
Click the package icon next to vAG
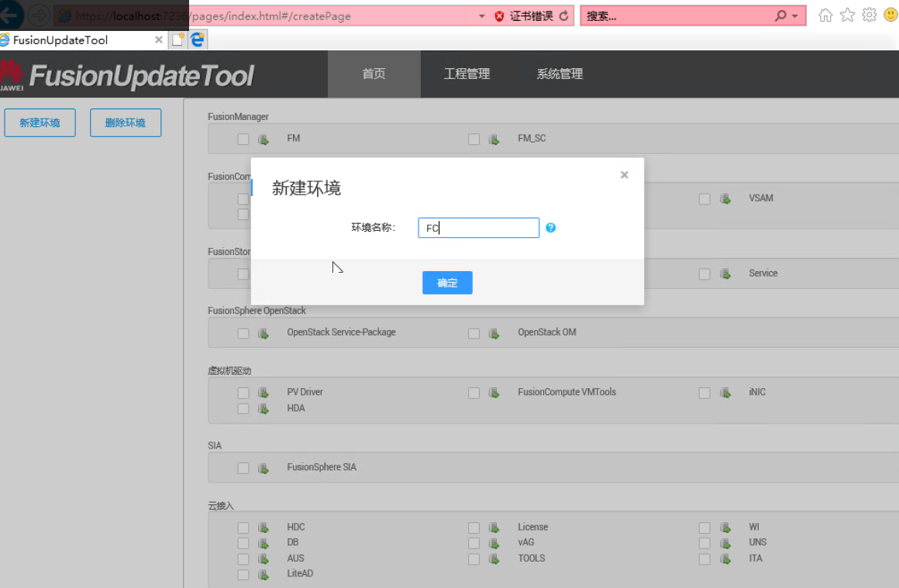click(494, 543)
